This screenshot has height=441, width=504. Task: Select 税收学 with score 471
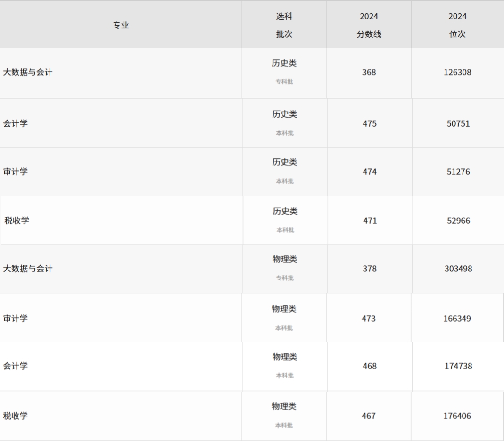pos(17,220)
